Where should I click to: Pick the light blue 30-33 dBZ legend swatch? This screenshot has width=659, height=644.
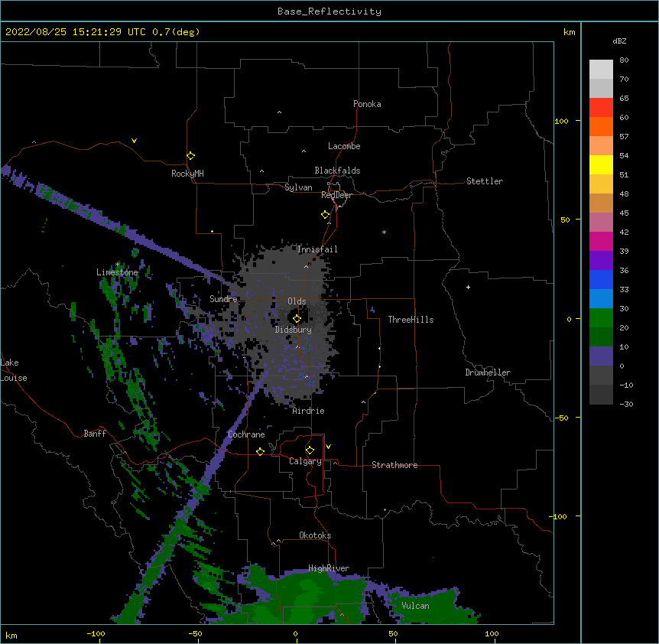pyautogui.click(x=601, y=298)
